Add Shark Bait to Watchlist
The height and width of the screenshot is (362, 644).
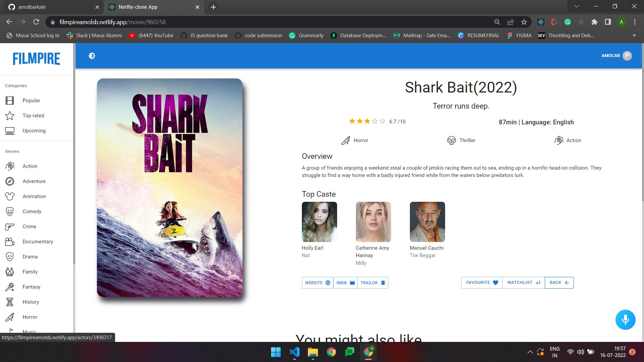[x=523, y=283]
